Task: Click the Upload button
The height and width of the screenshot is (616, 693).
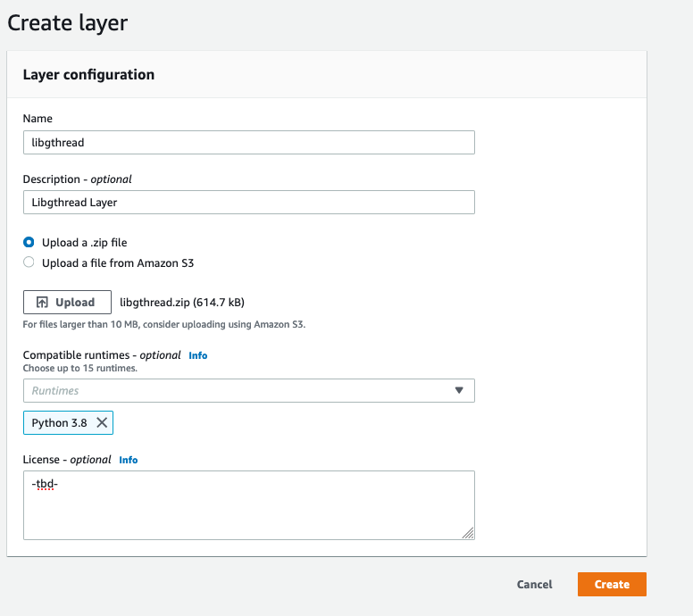Action: tap(67, 303)
